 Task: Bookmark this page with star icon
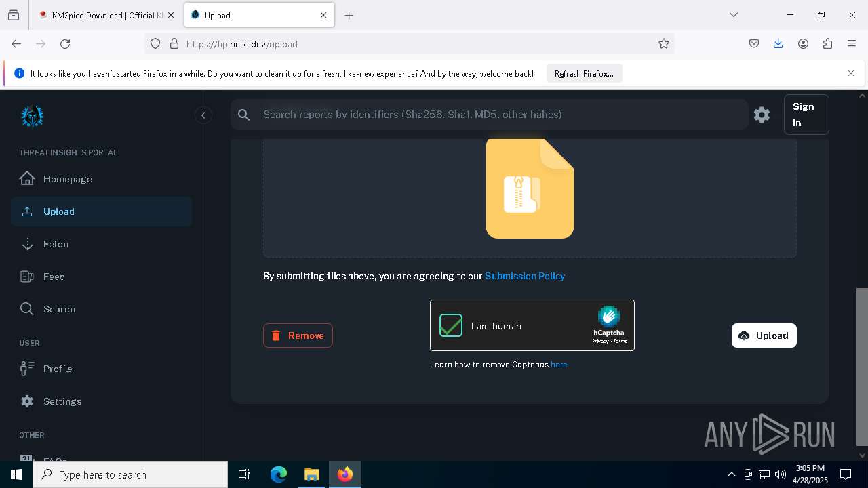(664, 44)
